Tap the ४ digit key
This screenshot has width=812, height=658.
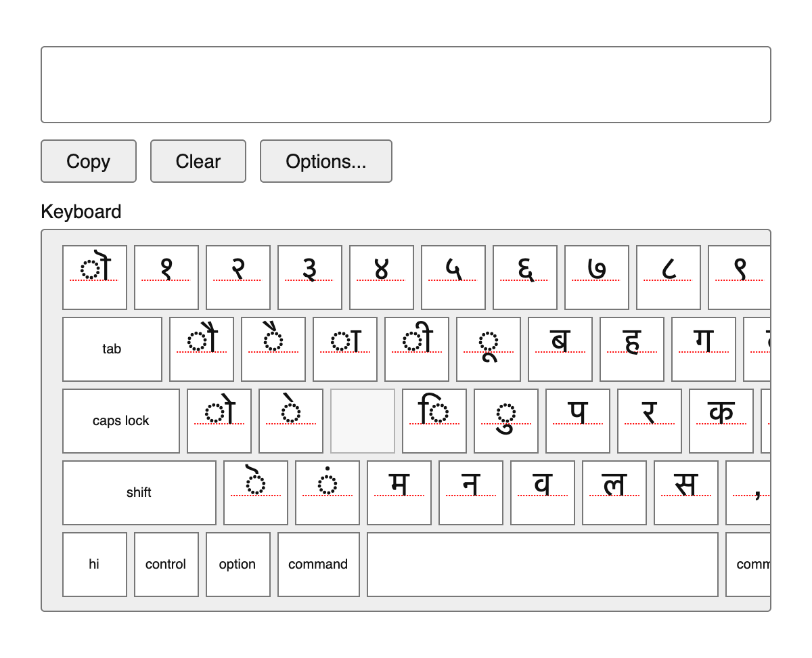382,278
